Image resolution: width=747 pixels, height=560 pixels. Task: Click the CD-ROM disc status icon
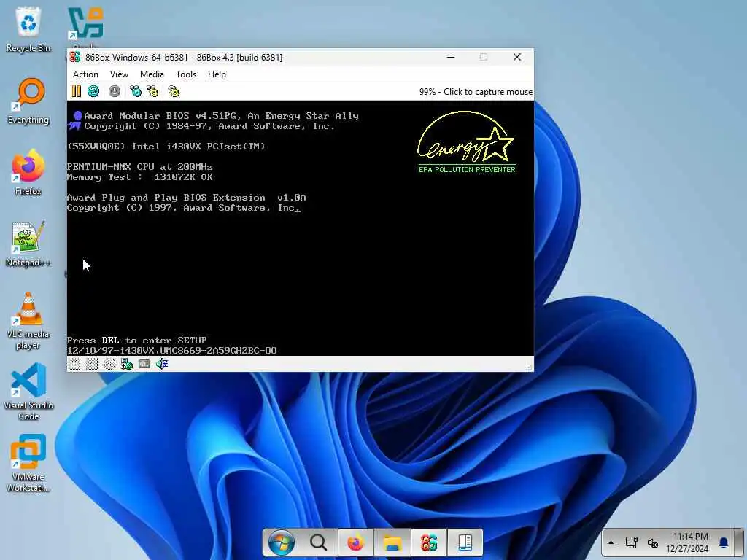click(109, 365)
